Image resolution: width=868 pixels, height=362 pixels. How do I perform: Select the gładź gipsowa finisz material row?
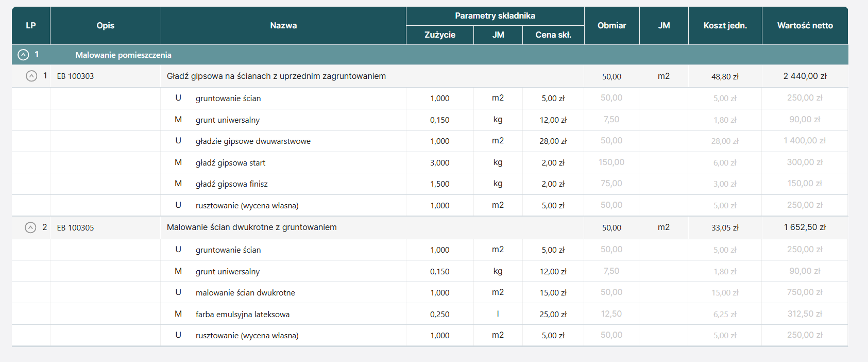[231, 184]
